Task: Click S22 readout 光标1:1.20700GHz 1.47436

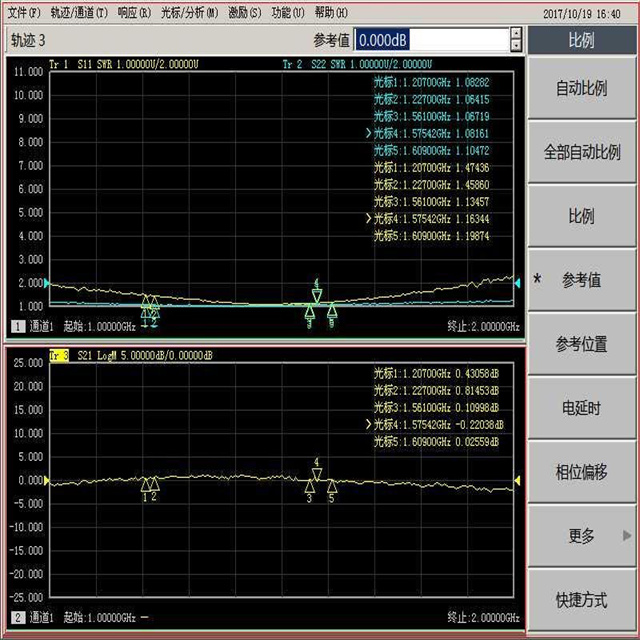Action: (x=431, y=168)
